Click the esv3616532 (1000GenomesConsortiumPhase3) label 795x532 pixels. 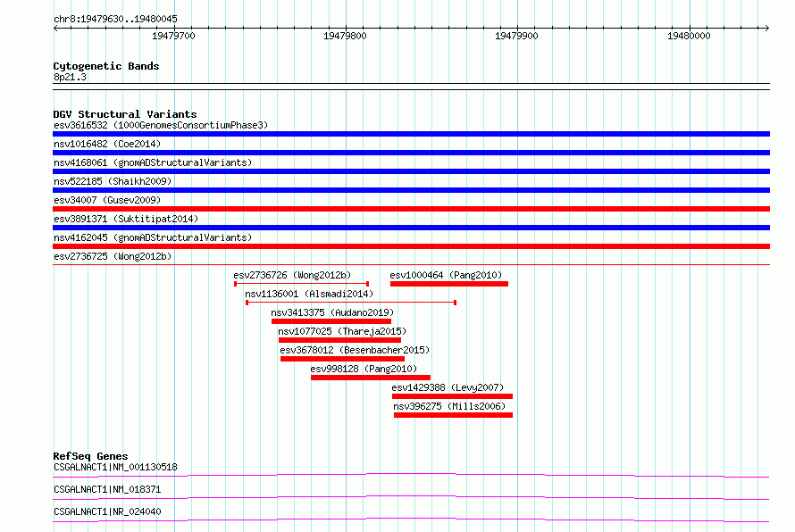point(161,125)
